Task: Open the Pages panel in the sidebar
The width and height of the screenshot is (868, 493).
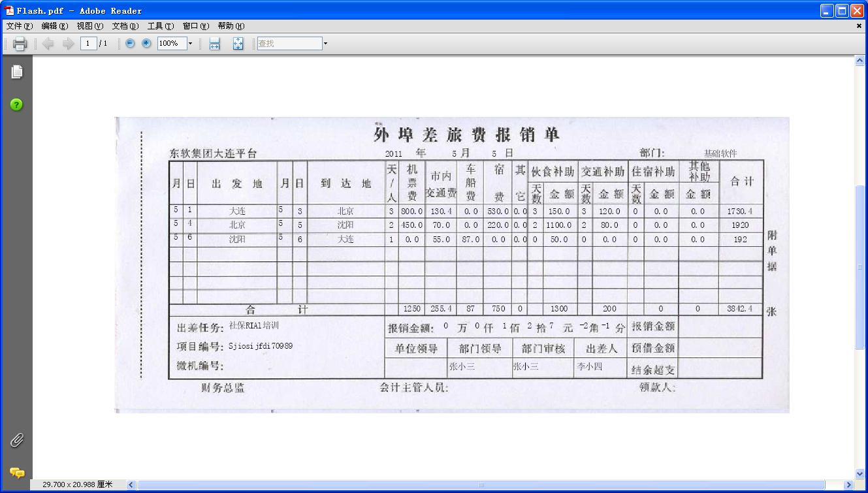Action: tap(16, 72)
